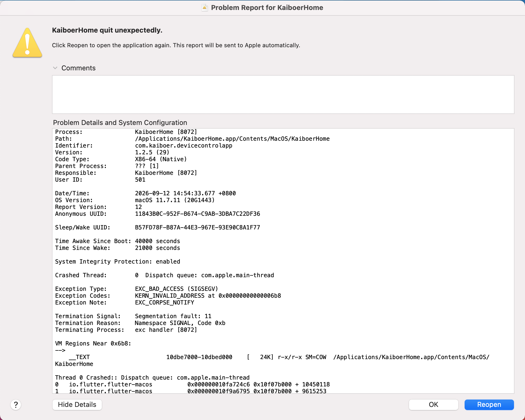Click the date '2026-09-12 14:54:33.677 +0800'

coord(185,193)
